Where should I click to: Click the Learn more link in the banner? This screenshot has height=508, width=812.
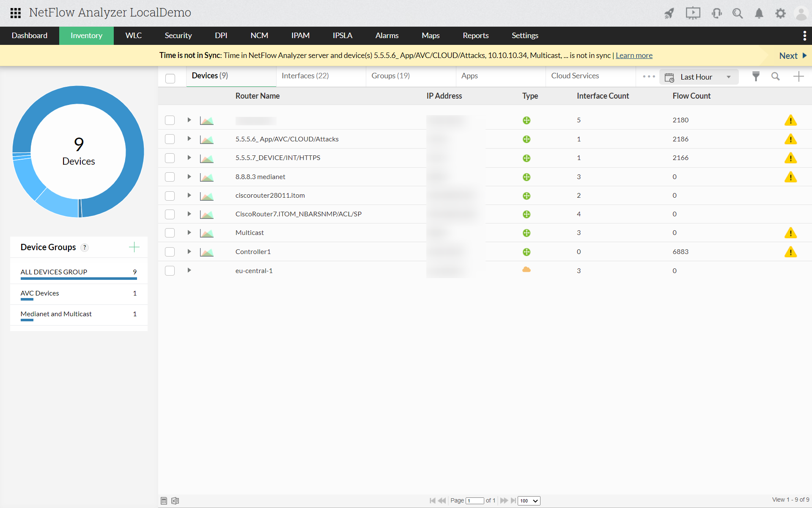coord(634,55)
